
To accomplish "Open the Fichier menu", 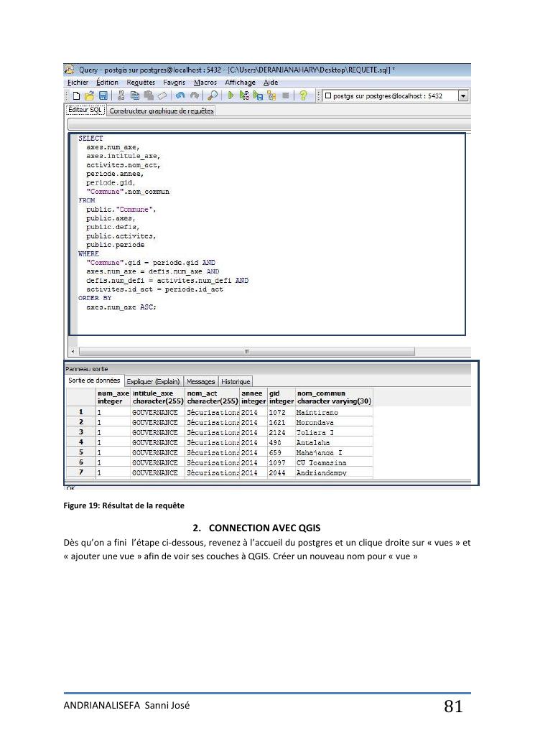I will point(78,83).
